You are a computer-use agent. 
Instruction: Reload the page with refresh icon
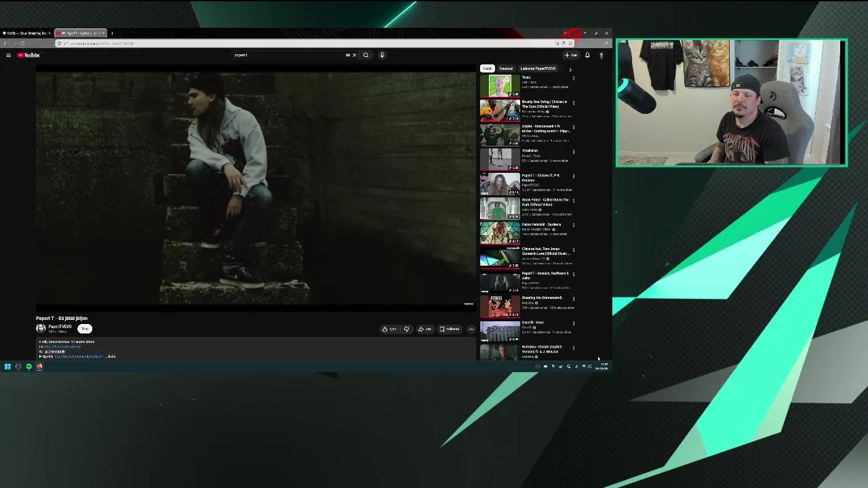pos(22,43)
